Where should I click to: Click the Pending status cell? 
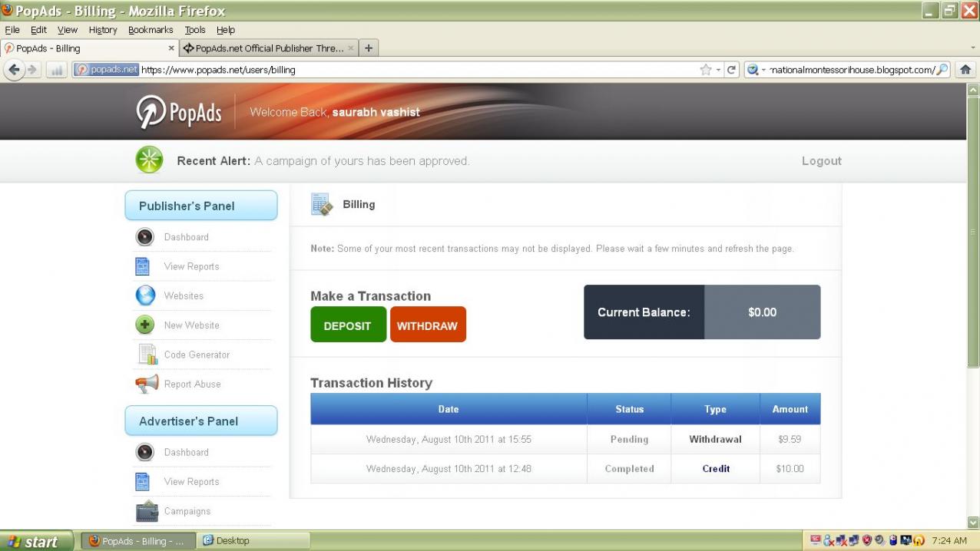coord(629,440)
